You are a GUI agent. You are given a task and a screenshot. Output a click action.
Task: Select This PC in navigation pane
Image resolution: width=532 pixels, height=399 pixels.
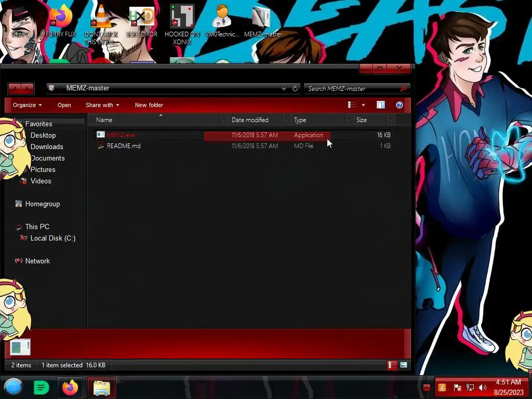tap(37, 227)
